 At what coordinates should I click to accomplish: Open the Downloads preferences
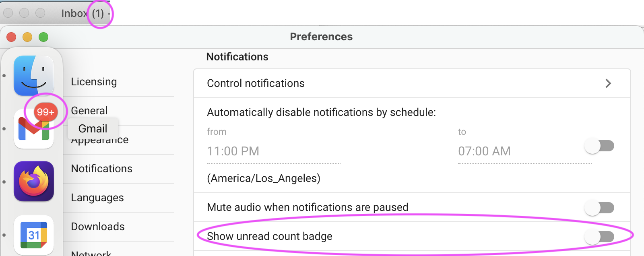coord(97,226)
